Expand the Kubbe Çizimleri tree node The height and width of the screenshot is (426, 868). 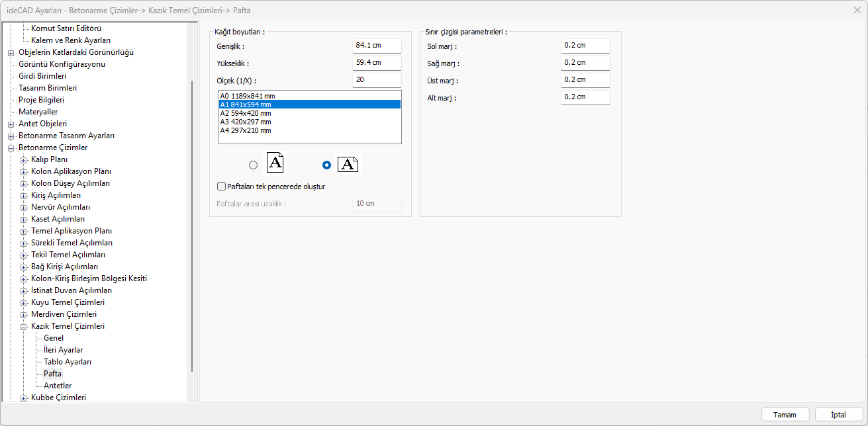[x=24, y=398]
